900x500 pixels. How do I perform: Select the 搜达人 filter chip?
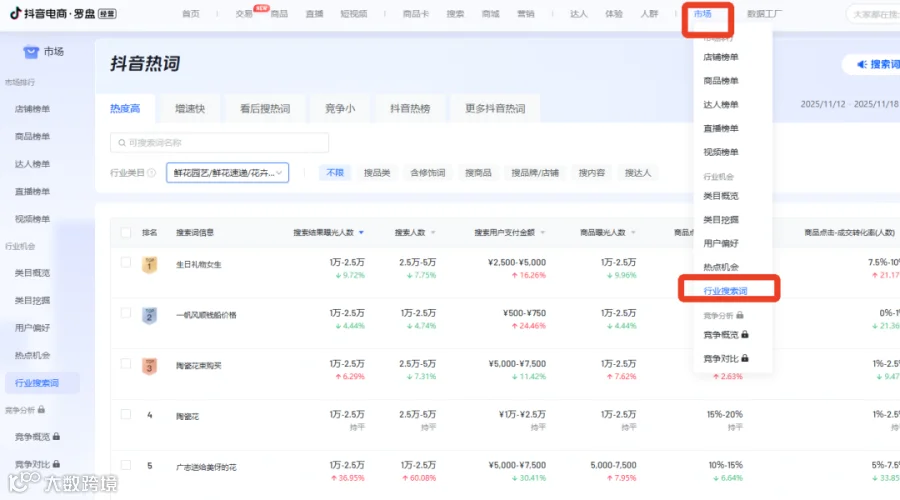point(638,173)
